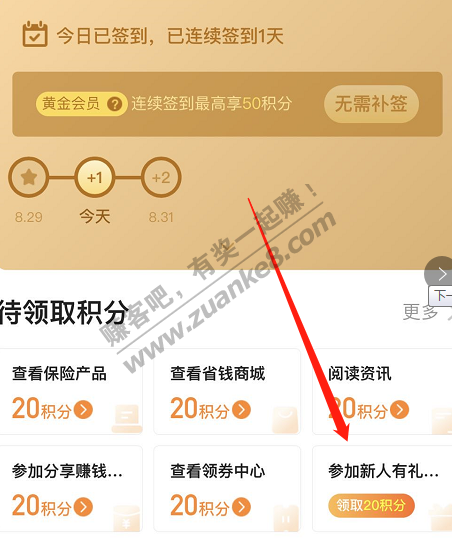
Task: Click the calendar check-in icon
Action: (35, 34)
